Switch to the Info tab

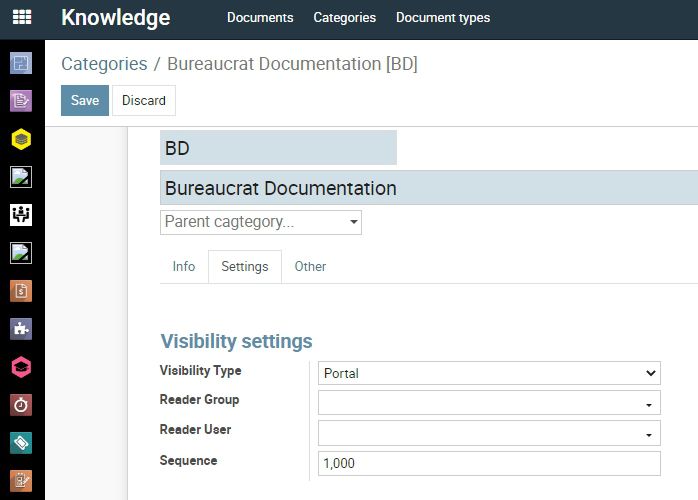pyautogui.click(x=184, y=266)
